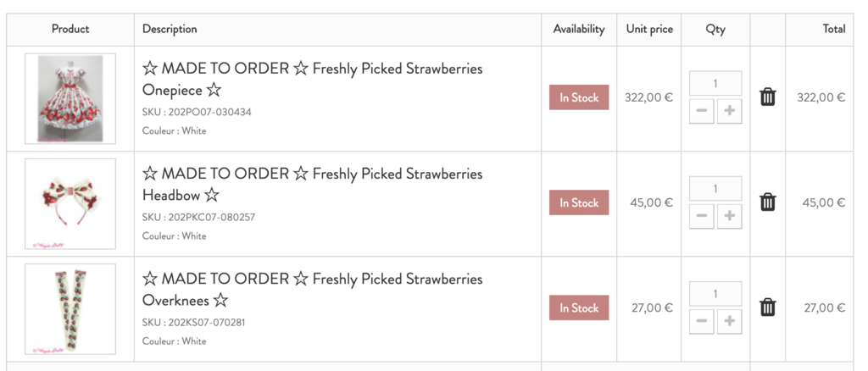Image resolution: width=868 pixels, height=371 pixels.
Task: Click the Overknees quantity input field
Action: tap(715, 294)
